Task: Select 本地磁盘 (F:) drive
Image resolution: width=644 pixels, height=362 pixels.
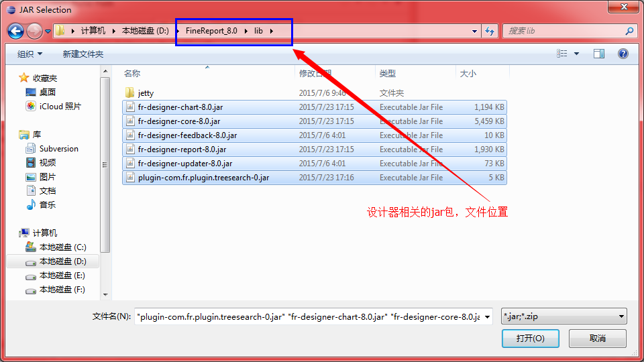Action: pyautogui.click(x=62, y=290)
